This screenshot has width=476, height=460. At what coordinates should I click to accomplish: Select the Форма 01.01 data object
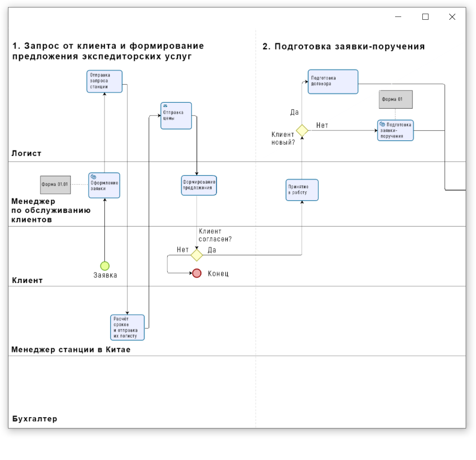tap(56, 185)
